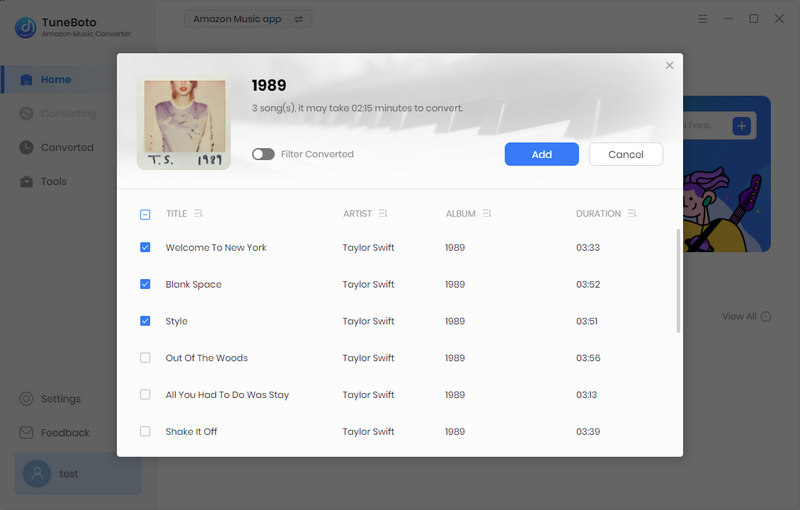Click the Settings gear icon
This screenshot has height=510, width=800.
coord(26,399)
